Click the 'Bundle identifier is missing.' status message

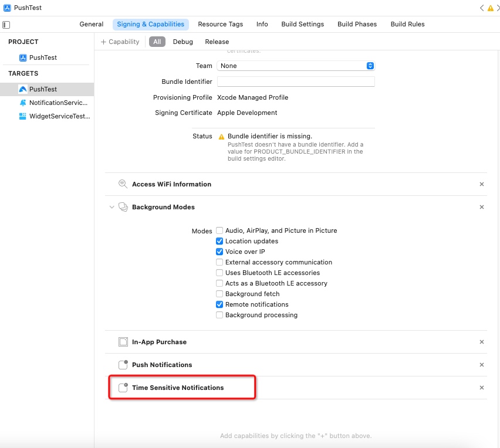[270, 137]
